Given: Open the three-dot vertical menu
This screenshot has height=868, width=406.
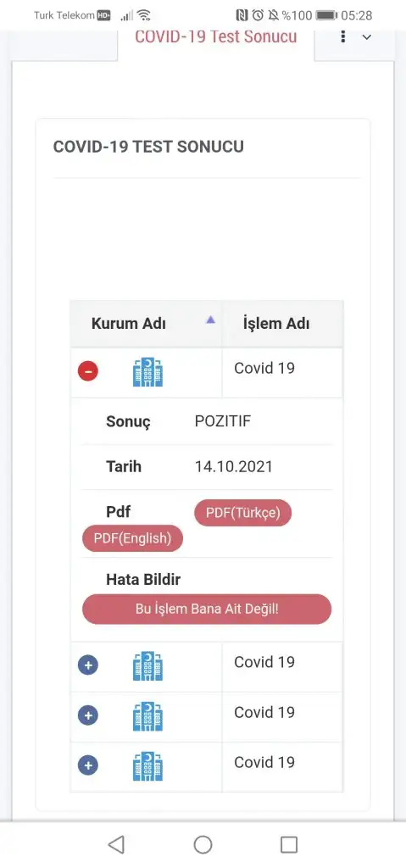Looking at the screenshot, I should click(x=343, y=37).
